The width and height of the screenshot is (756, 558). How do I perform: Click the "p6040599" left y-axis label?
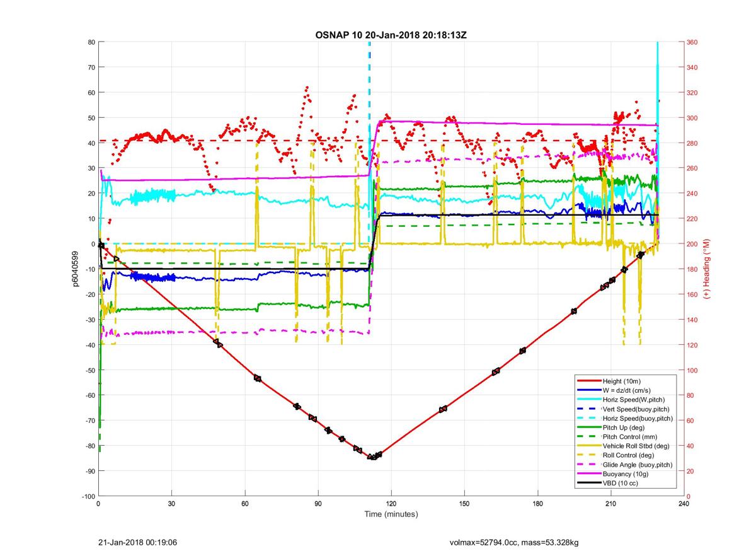point(75,269)
